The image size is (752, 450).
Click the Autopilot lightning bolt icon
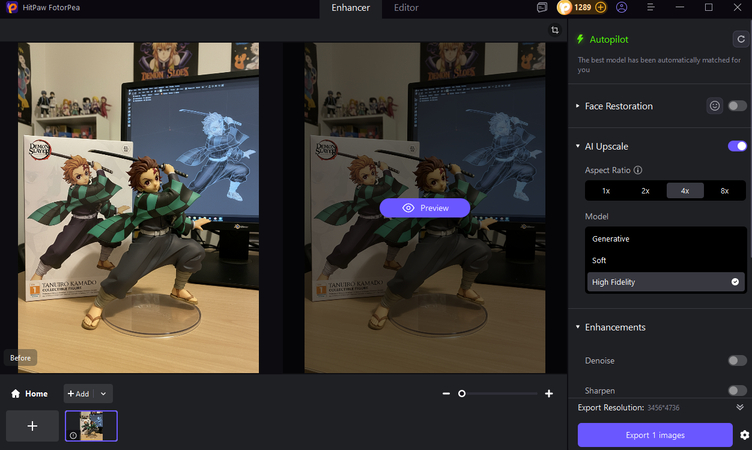pos(580,39)
